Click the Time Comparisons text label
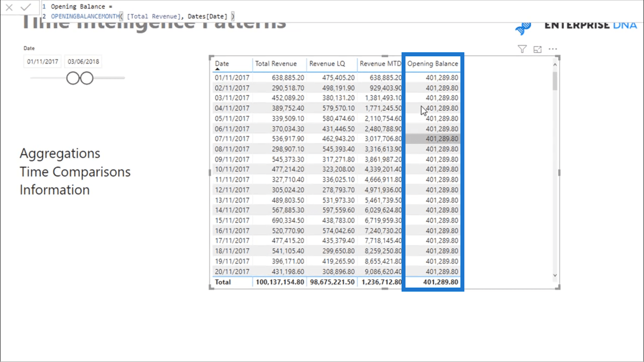The width and height of the screenshot is (644, 362). click(x=75, y=172)
